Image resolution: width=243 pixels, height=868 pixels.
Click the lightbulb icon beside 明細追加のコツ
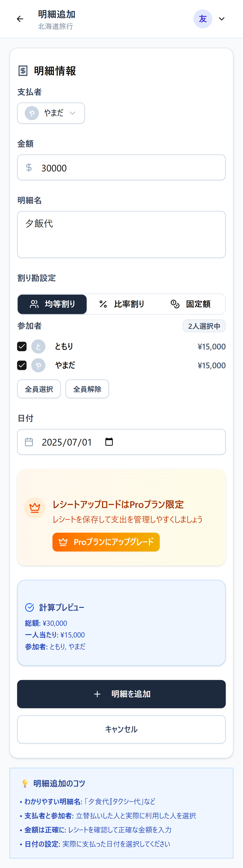tap(25, 783)
